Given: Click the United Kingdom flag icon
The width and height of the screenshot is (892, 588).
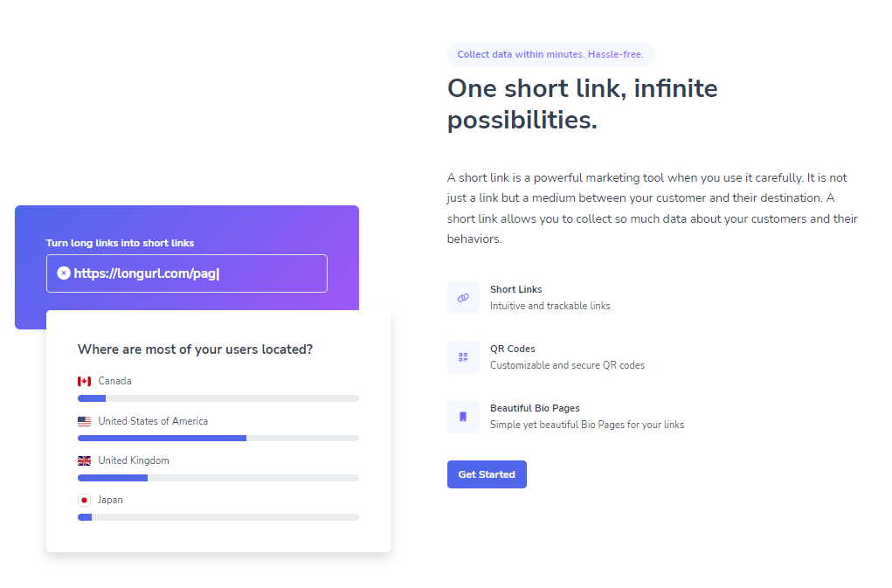Looking at the screenshot, I should click(84, 460).
